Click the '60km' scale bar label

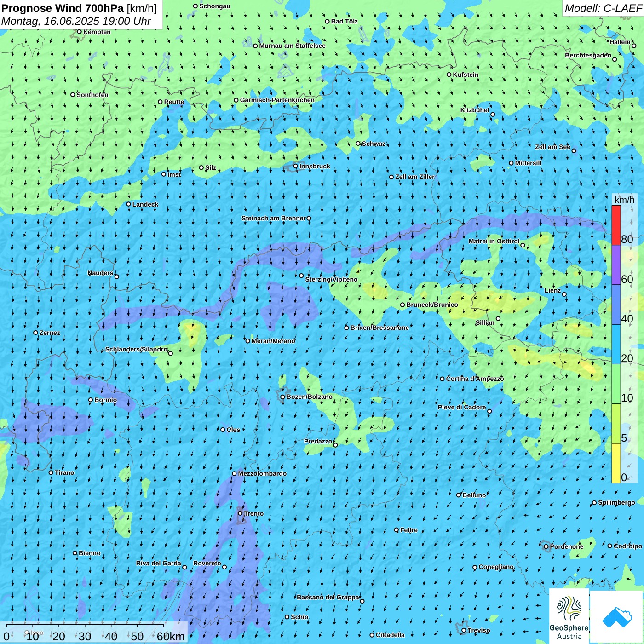pos(171,636)
